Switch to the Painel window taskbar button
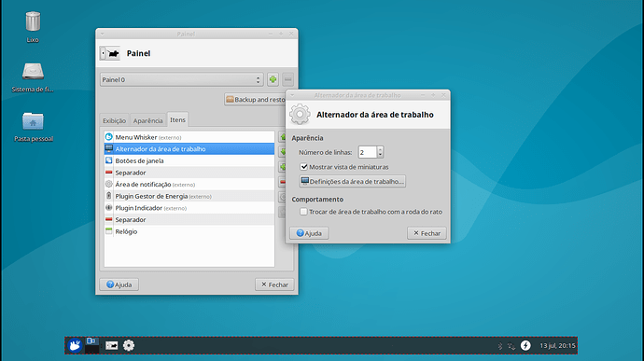Image resolution: width=644 pixels, height=361 pixels. pyautogui.click(x=111, y=345)
